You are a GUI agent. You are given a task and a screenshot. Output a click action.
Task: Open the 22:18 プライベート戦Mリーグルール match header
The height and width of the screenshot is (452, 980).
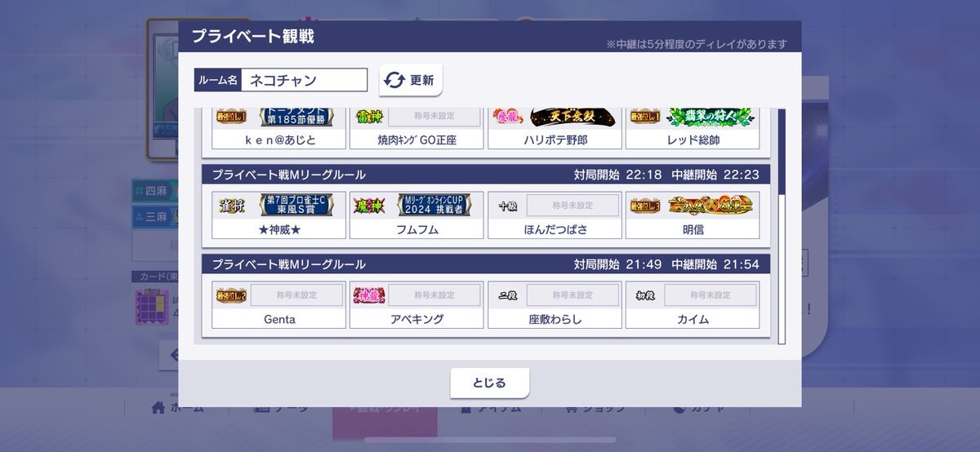(x=486, y=175)
